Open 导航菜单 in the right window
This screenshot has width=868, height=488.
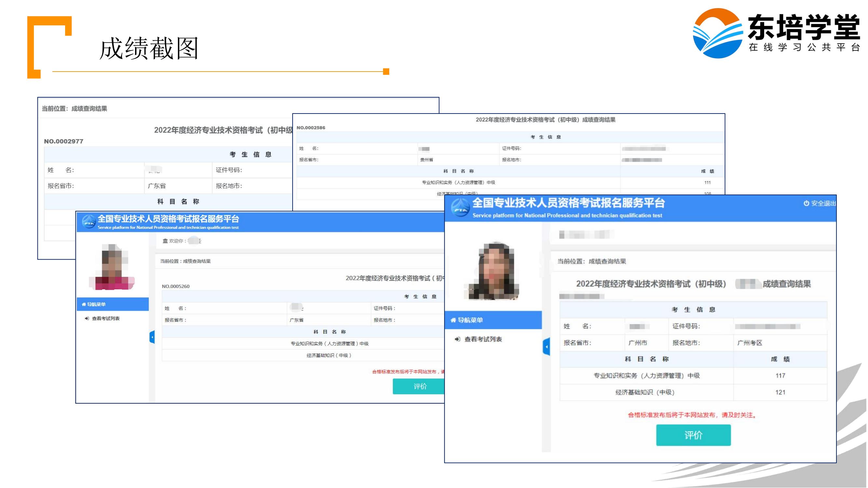click(470, 320)
